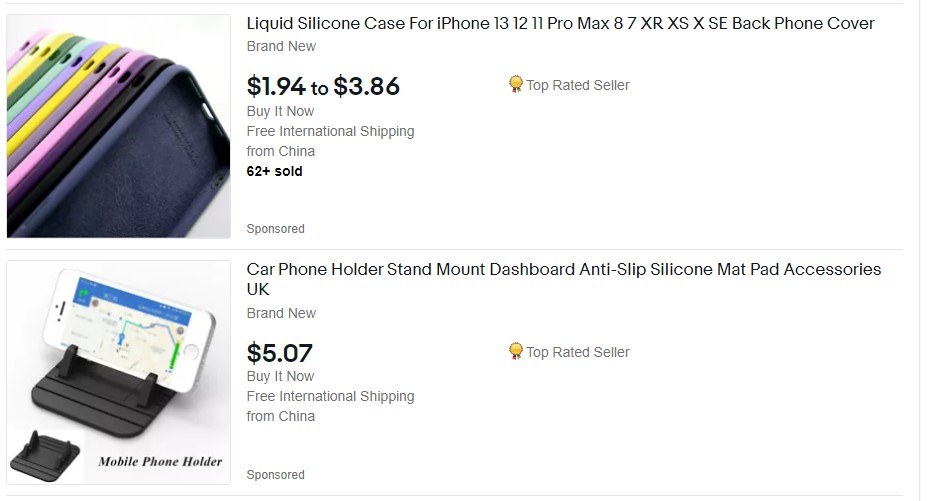Screen dimensions: 928x501
Task: Click the Sponsored label under car phone holder listing
Action: (x=276, y=475)
